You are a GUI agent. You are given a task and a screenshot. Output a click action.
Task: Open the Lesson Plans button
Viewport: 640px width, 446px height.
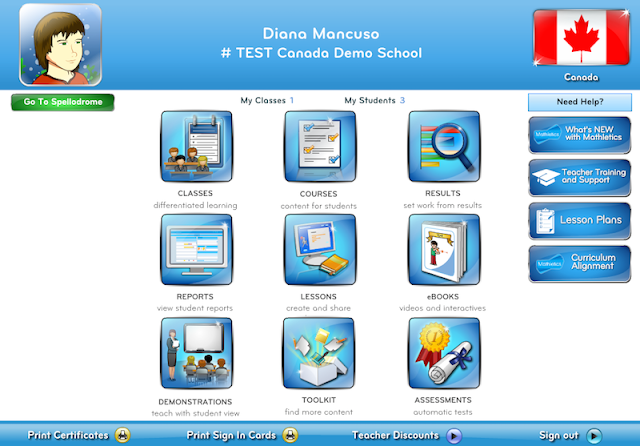pos(580,220)
